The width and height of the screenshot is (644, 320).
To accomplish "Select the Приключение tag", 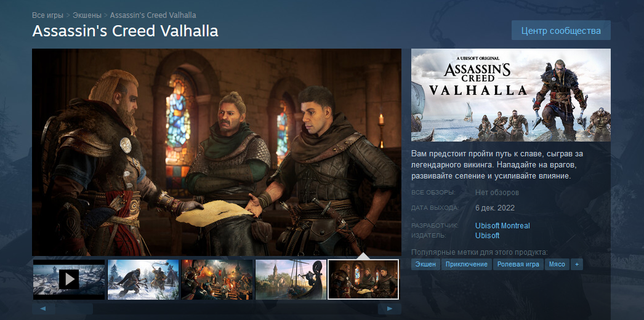I will (x=467, y=264).
